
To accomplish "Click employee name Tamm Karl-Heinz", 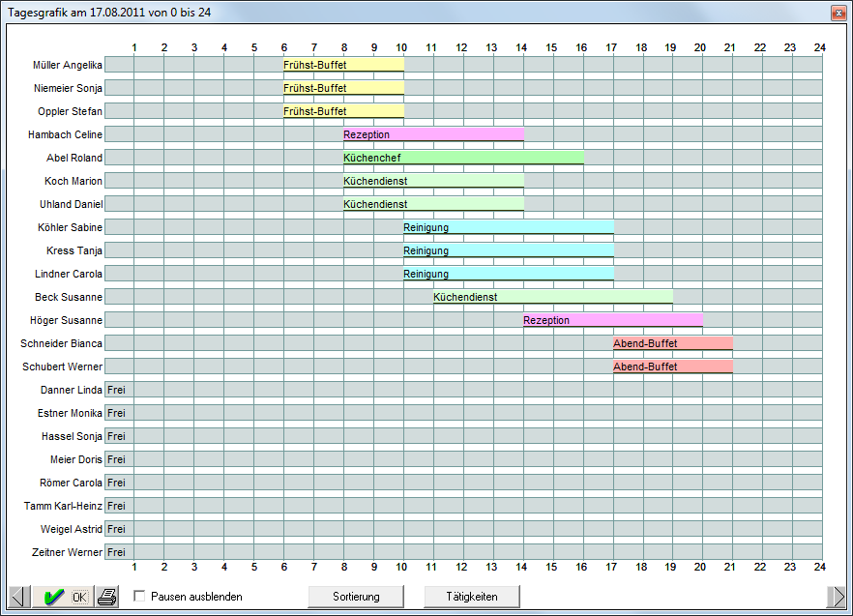I will (x=63, y=506).
